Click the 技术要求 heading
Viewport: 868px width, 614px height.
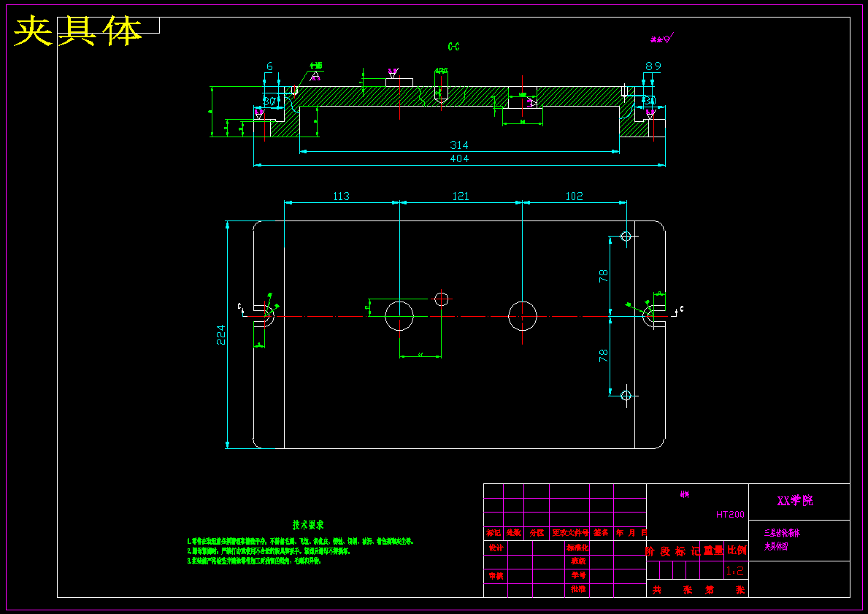pos(308,525)
